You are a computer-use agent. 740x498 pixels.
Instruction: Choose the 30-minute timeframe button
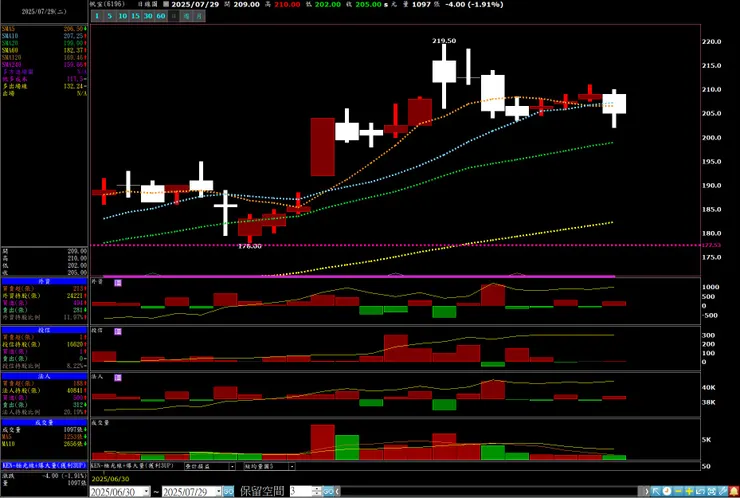[x=148, y=16]
